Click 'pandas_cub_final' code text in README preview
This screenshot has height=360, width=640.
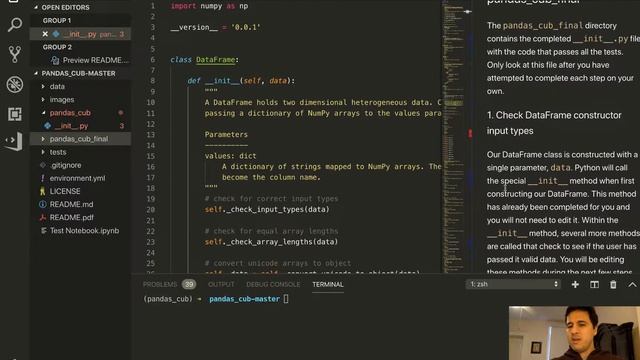pos(542,25)
